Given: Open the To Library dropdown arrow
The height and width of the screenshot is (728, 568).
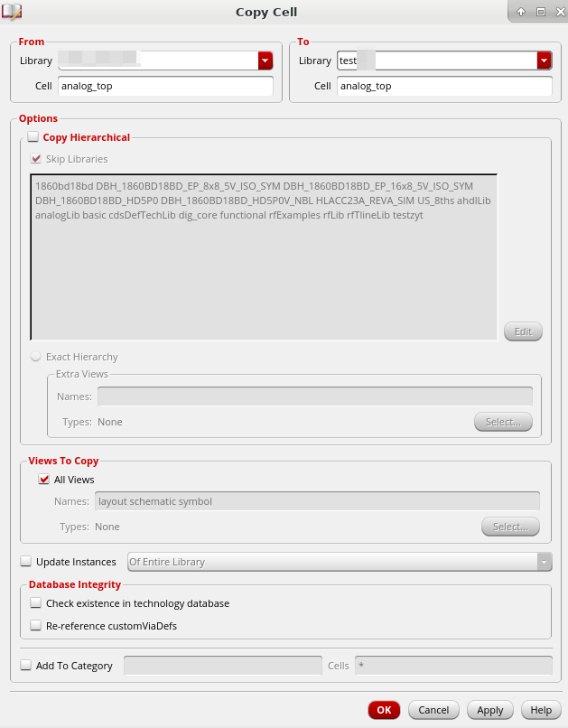Looking at the screenshot, I should [x=545, y=61].
